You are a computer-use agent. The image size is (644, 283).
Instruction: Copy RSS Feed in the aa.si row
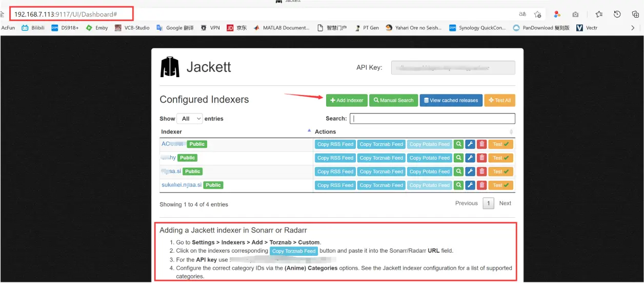tap(335, 172)
